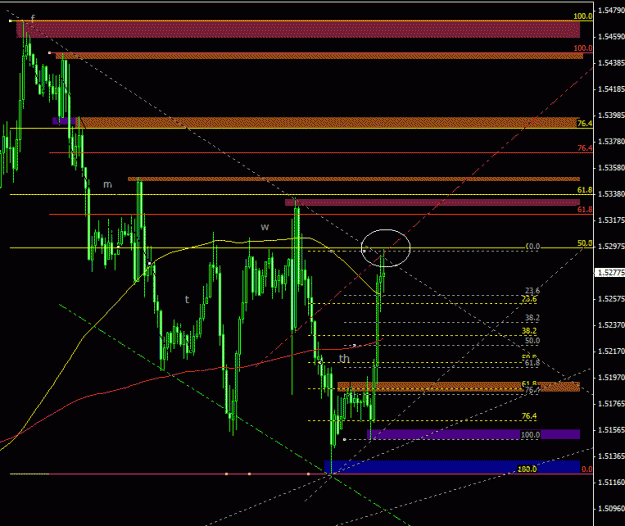625x526 pixels.
Task: Click the 1.52975 price axis label
Action: tap(611, 247)
